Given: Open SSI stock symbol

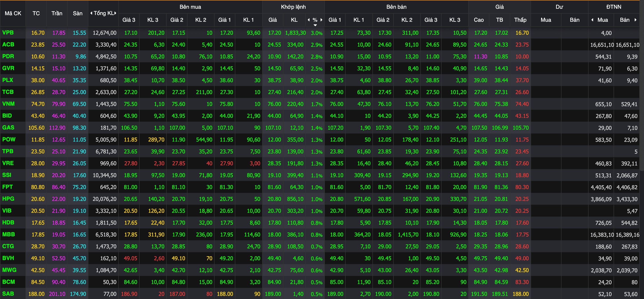Looking at the screenshot, I should click(7, 175).
